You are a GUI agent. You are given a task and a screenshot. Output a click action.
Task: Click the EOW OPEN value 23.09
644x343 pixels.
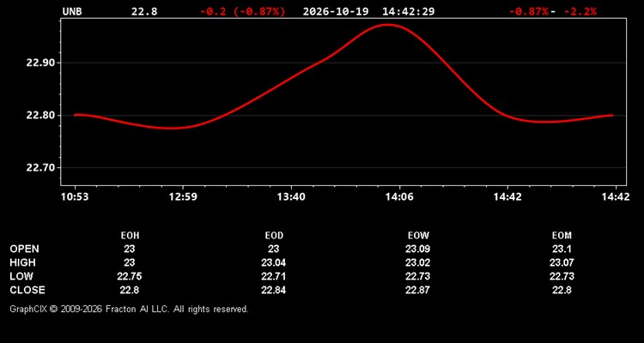click(417, 249)
